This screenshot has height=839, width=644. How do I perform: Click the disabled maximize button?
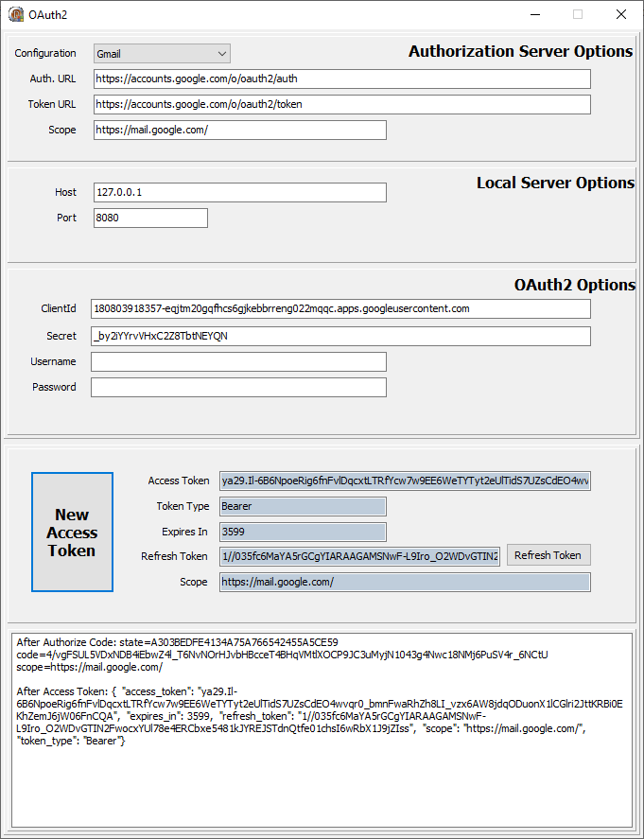(578, 14)
